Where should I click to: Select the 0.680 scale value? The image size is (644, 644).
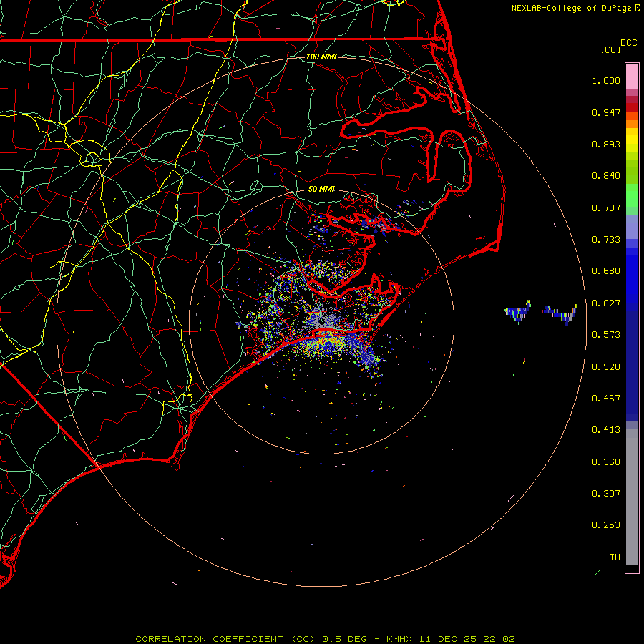(x=606, y=271)
